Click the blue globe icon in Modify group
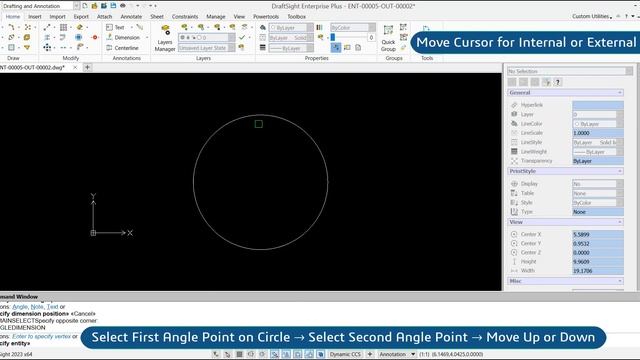 [x=78, y=38]
